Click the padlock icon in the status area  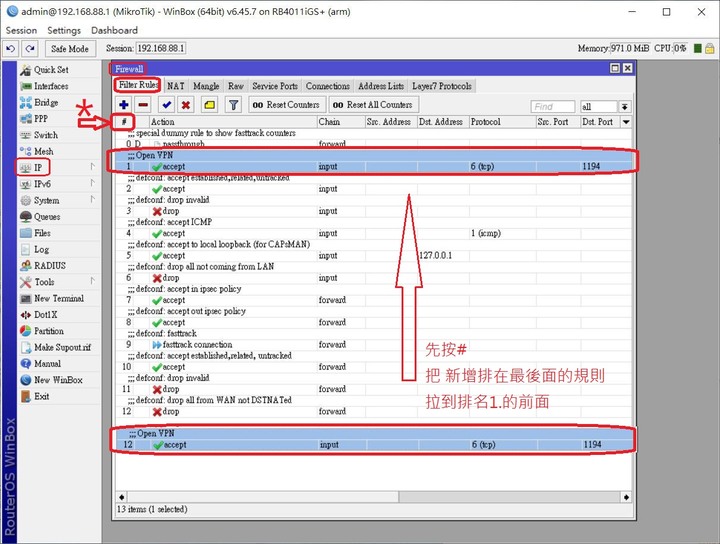[x=709, y=48]
